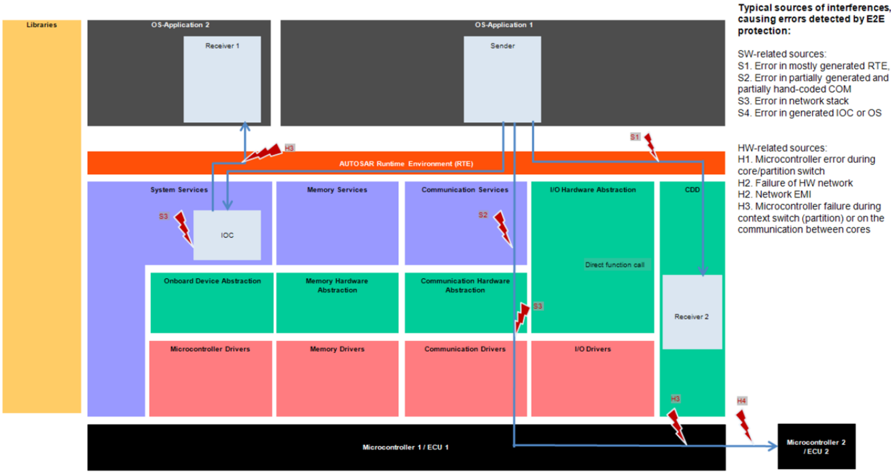Select the Microcontroller 1 / ECU 1 bar
The image size is (891, 472).
point(406,447)
